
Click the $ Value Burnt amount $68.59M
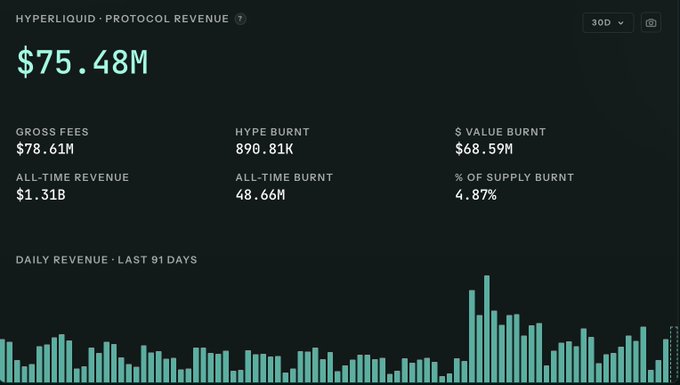click(x=484, y=149)
